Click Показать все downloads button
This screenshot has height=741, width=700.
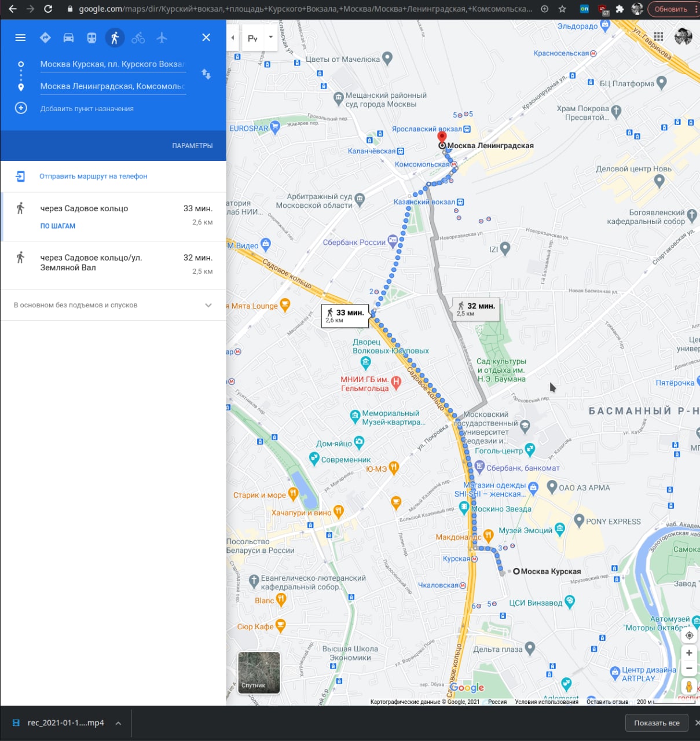click(x=657, y=723)
